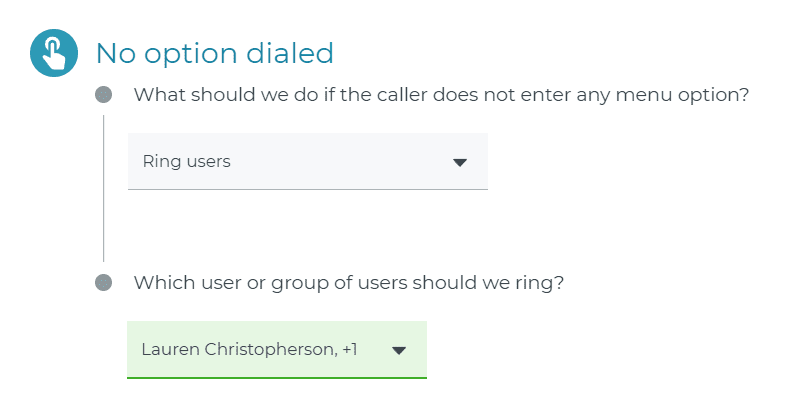Image resolution: width=804 pixels, height=403 pixels.
Task: Click the question about no menu option entered
Action: [x=441, y=95]
